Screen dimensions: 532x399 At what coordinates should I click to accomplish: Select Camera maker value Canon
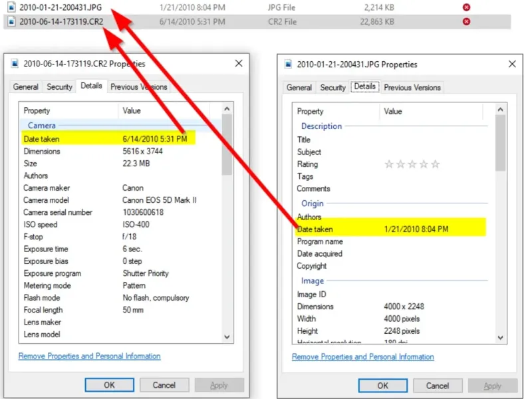tap(133, 188)
